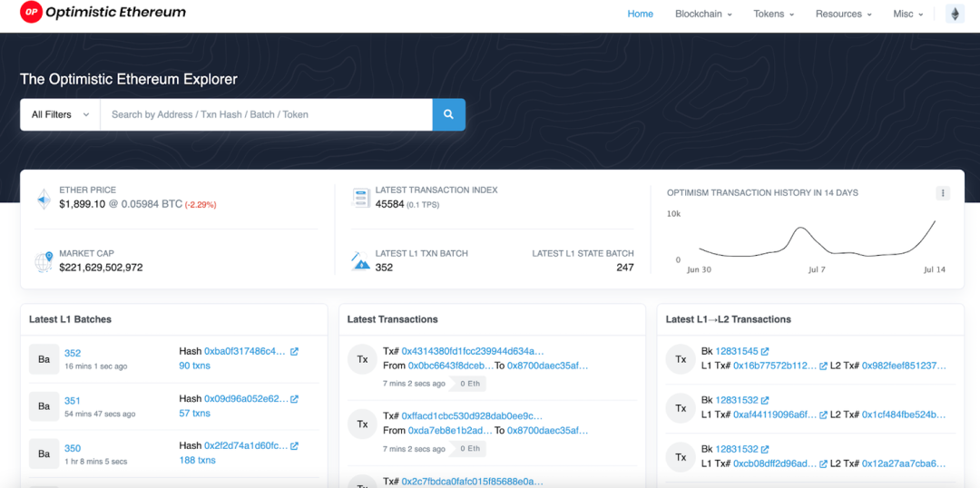Open chart options three-dot menu
This screenshot has height=488, width=980.
coord(943,193)
